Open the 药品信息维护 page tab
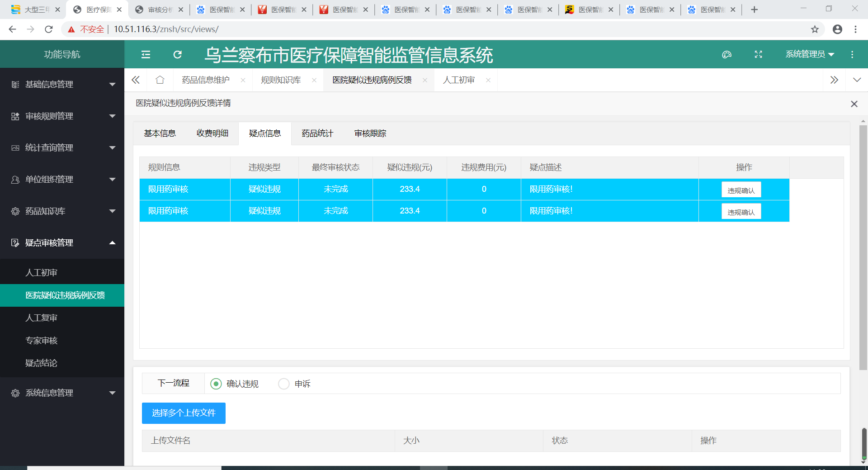Image resolution: width=868 pixels, height=470 pixels. pyautogui.click(x=206, y=80)
